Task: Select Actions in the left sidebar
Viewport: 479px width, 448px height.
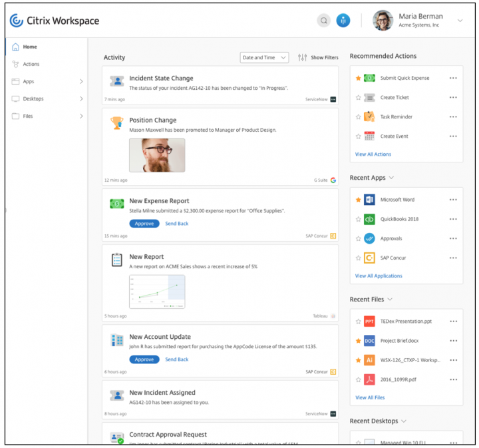Action: coord(31,65)
